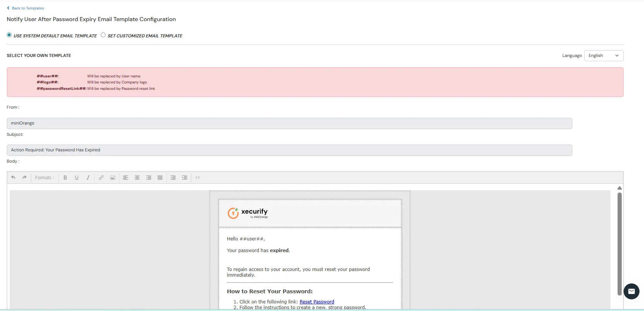Increase indent in the editor

(x=185, y=177)
